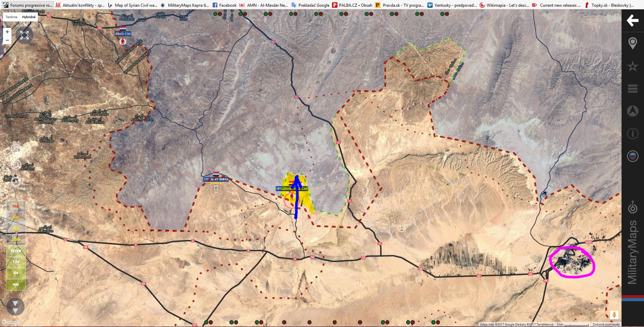Open the Wikimapia browser tab
Viewport: 644px width, 327px height.
tap(504, 5)
